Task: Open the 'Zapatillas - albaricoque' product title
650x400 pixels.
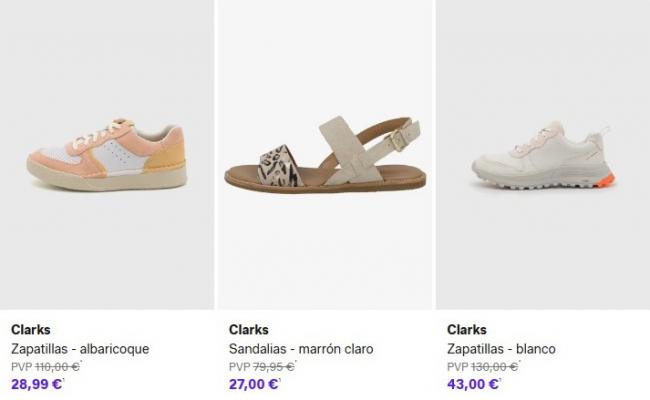Action: pyautogui.click(x=80, y=349)
